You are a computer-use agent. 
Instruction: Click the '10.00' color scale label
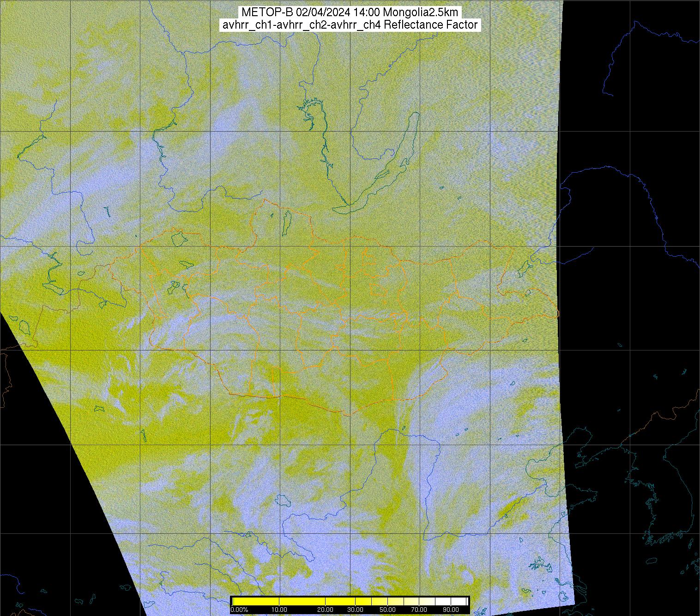point(279,610)
